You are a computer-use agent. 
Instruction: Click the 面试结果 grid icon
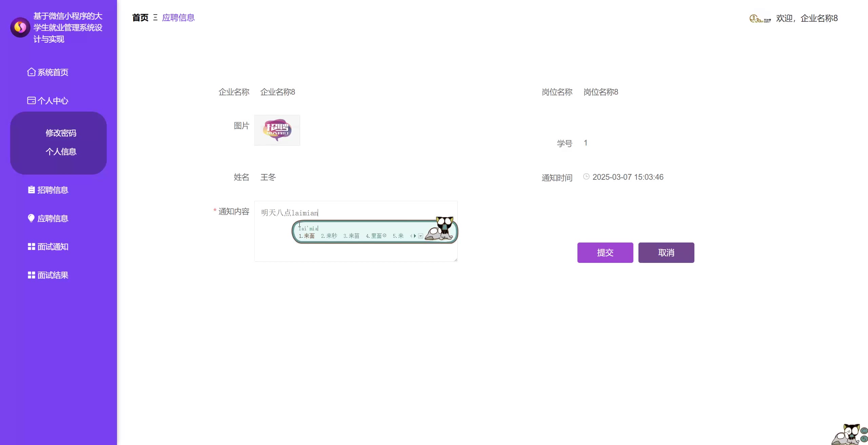click(31, 275)
